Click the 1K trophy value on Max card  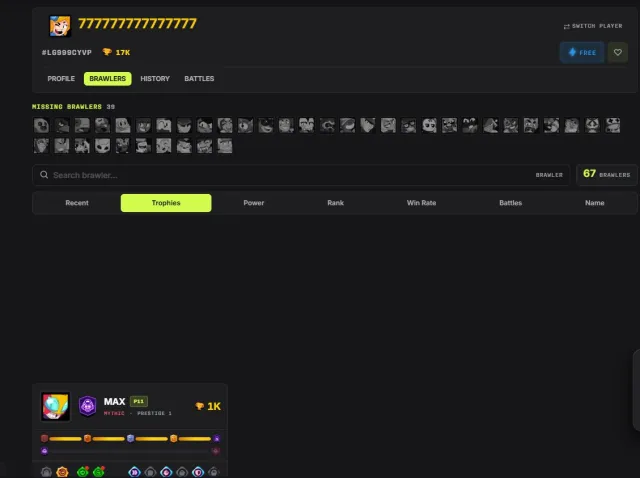[x=208, y=406]
